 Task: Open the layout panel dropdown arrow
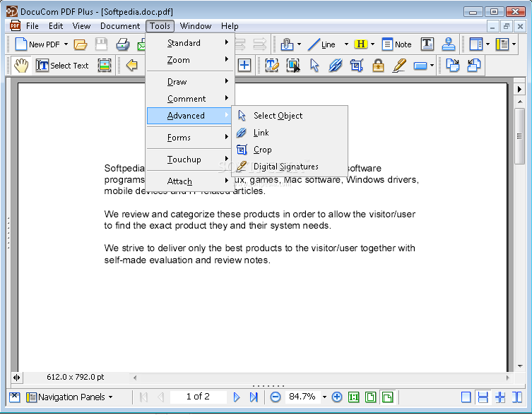click(x=487, y=44)
